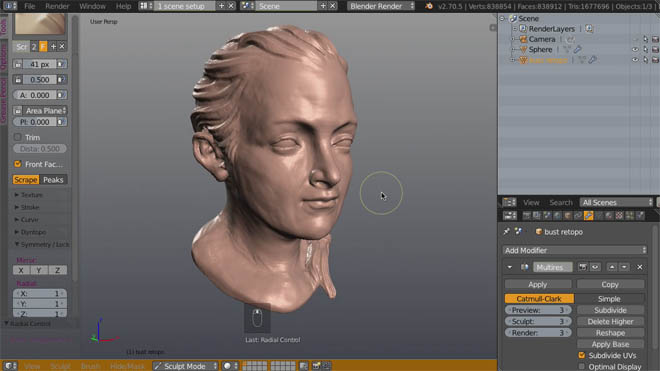Viewport: 660px width, 371px height.
Task: Click the Scene icon in outliner
Action: 513,19
